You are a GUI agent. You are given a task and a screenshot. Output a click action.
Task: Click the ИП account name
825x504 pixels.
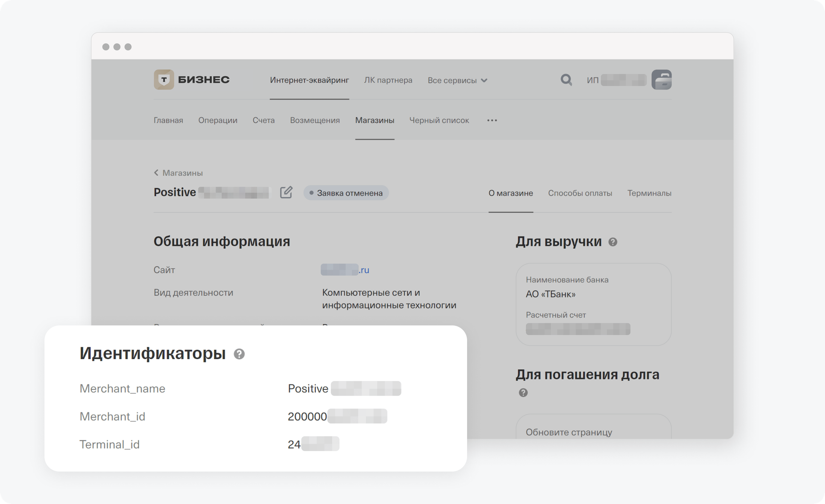click(x=617, y=80)
